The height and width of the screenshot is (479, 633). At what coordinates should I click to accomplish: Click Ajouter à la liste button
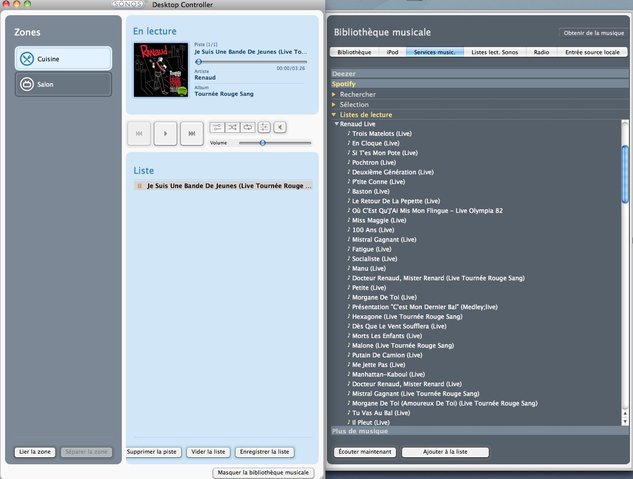point(445,452)
